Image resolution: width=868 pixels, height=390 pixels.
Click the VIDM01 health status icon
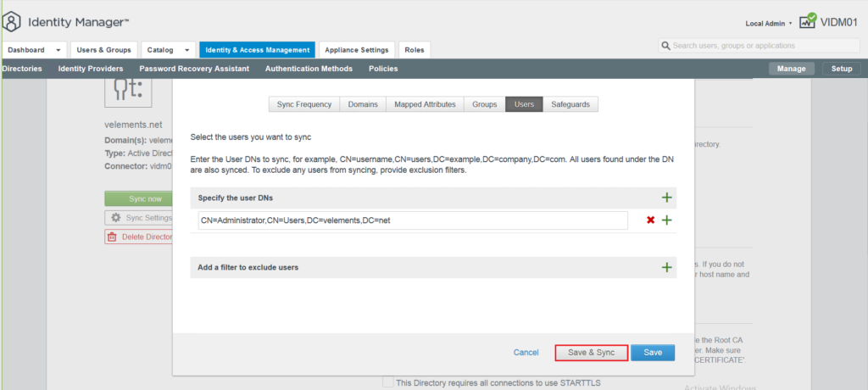[808, 21]
